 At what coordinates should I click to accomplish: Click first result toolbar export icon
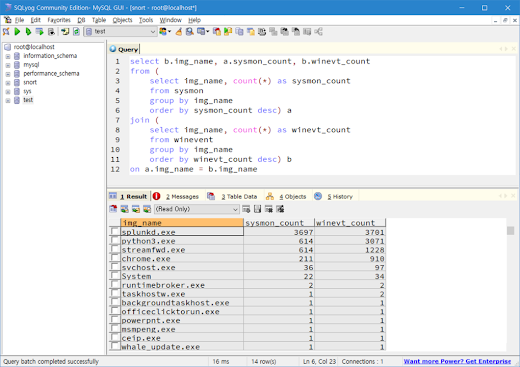click(x=113, y=209)
